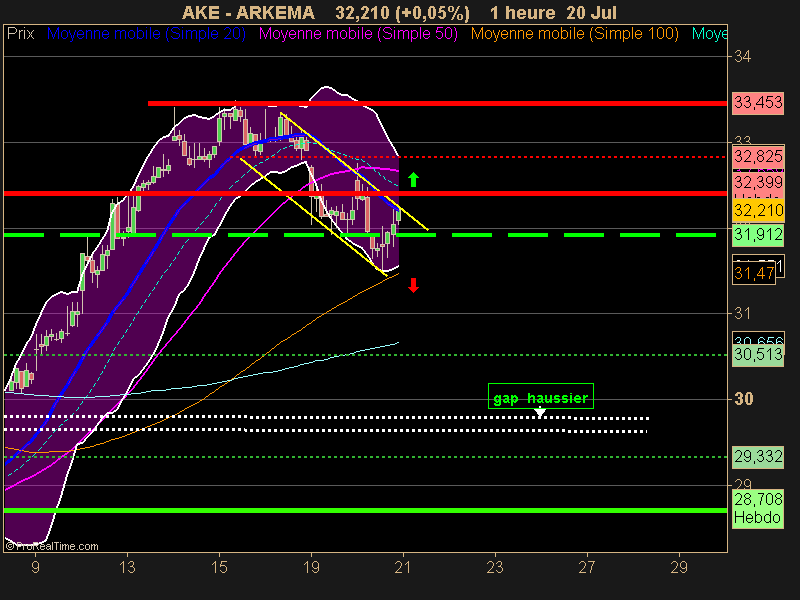This screenshot has width=800, height=600.
Task: Click the yellow 32,210 current price label
Action: 758,210
